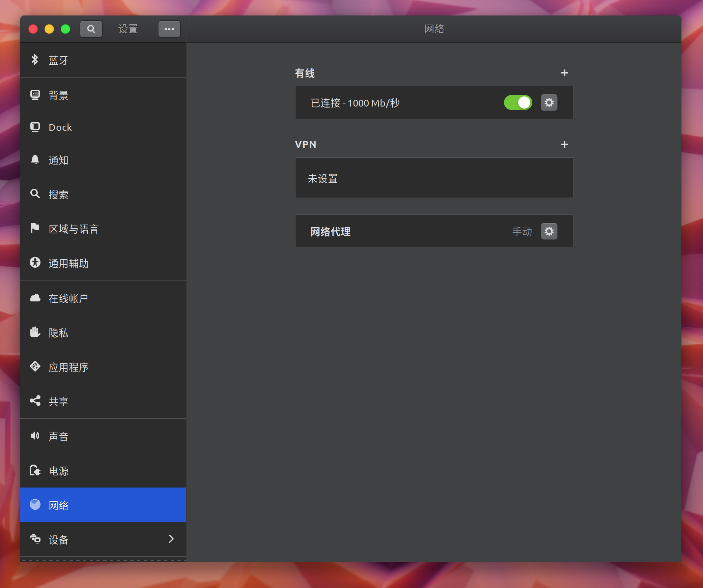This screenshot has width=703, height=588.
Task: Expand the 设备 devices submenu chevron
Action: (x=171, y=539)
